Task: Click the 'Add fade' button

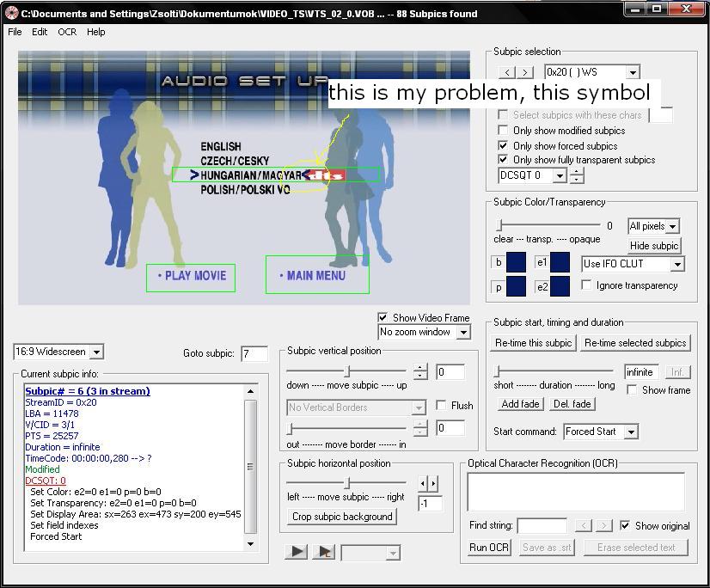Action: (520, 404)
